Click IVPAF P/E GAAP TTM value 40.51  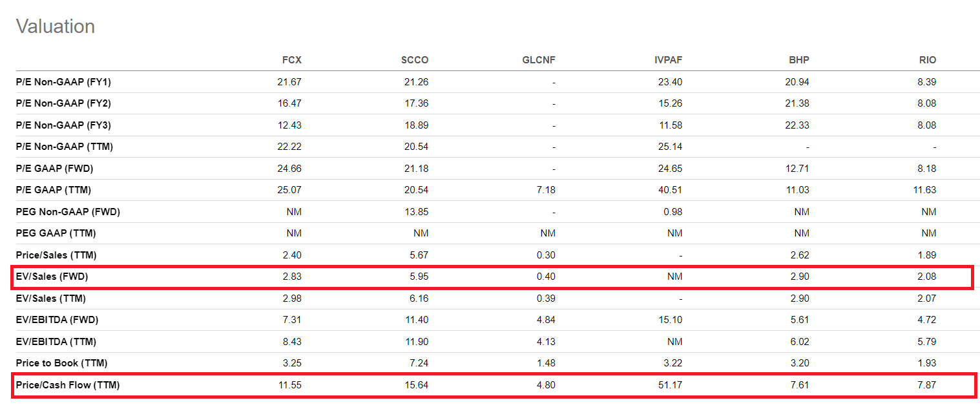(671, 190)
